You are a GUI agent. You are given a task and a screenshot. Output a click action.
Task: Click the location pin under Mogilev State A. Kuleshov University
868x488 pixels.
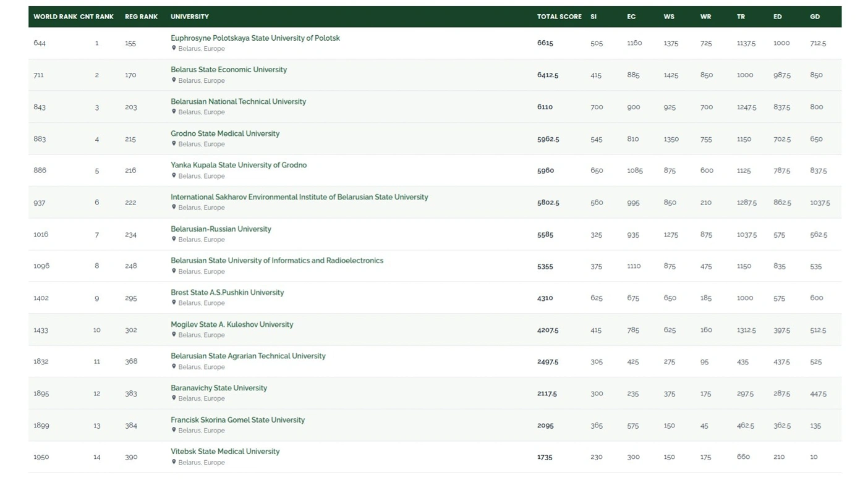click(174, 335)
